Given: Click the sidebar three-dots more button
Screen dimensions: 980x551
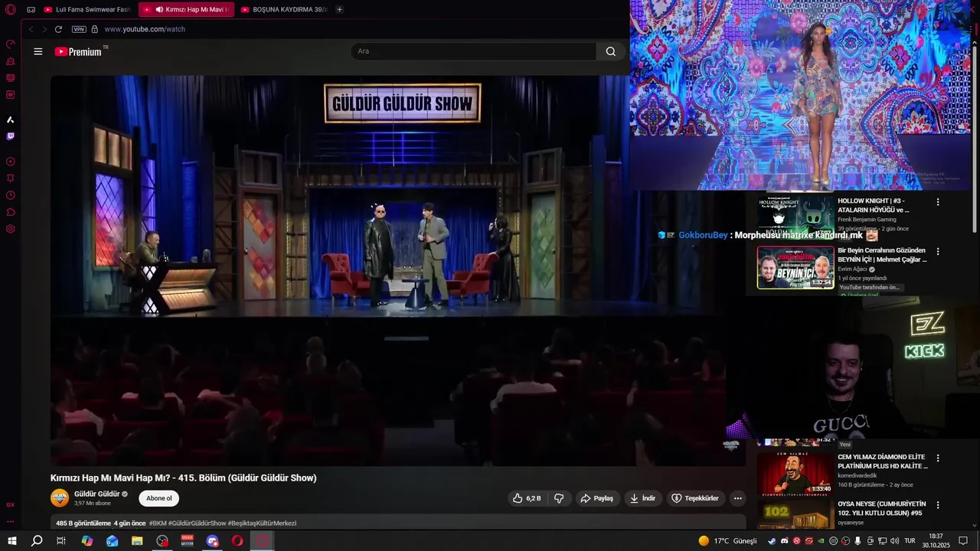Looking at the screenshot, I should [x=11, y=522].
